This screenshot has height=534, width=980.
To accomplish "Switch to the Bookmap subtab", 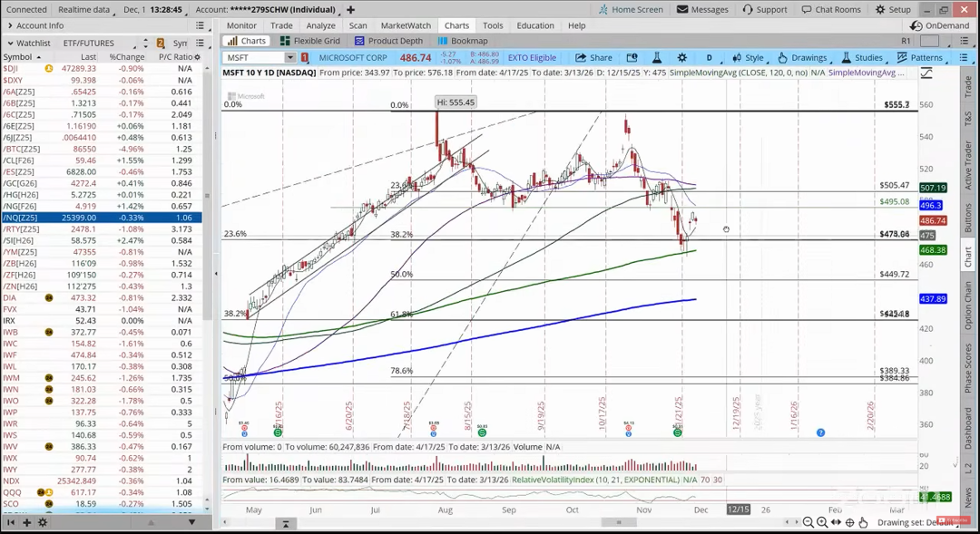I will [463, 41].
